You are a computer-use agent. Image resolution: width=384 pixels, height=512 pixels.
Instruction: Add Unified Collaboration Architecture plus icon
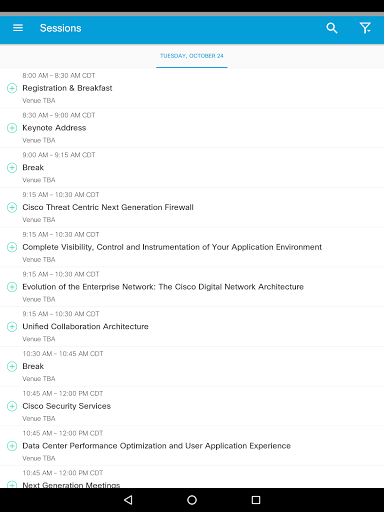(x=12, y=327)
